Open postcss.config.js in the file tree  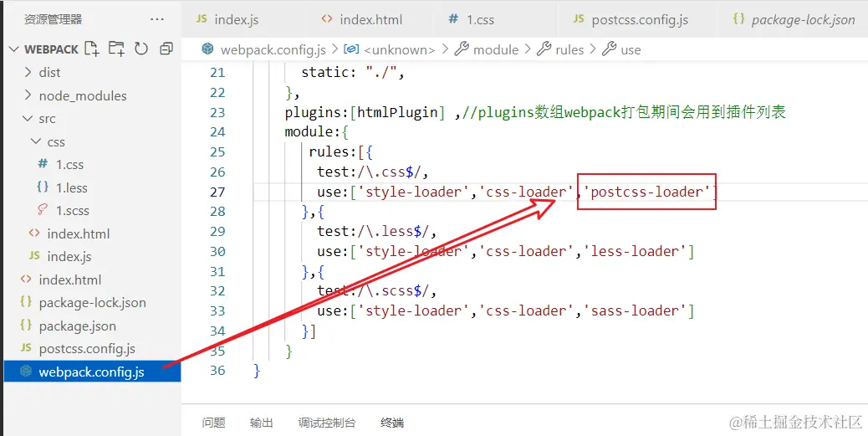pyautogui.click(x=87, y=349)
